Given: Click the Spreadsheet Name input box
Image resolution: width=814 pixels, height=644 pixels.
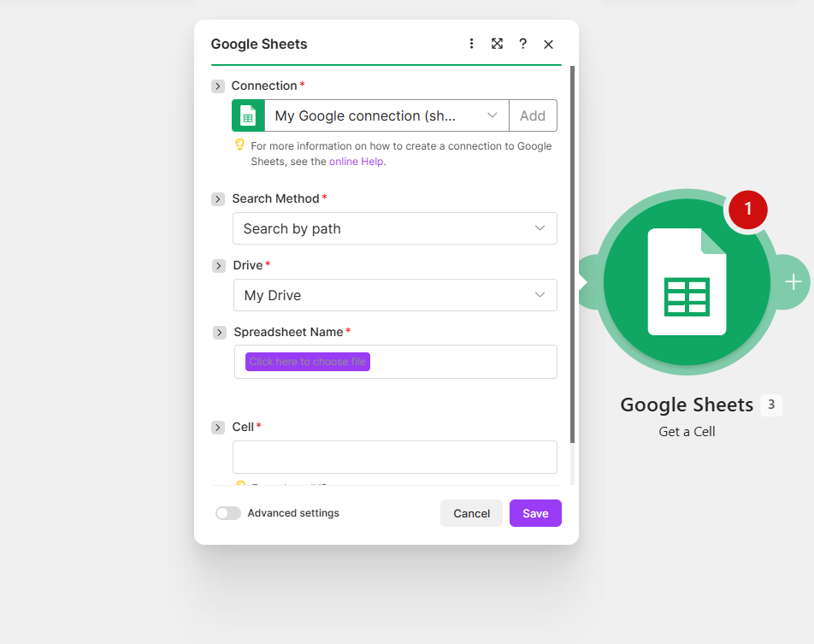Looking at the screenshot, I should click(x=396, y=362).
